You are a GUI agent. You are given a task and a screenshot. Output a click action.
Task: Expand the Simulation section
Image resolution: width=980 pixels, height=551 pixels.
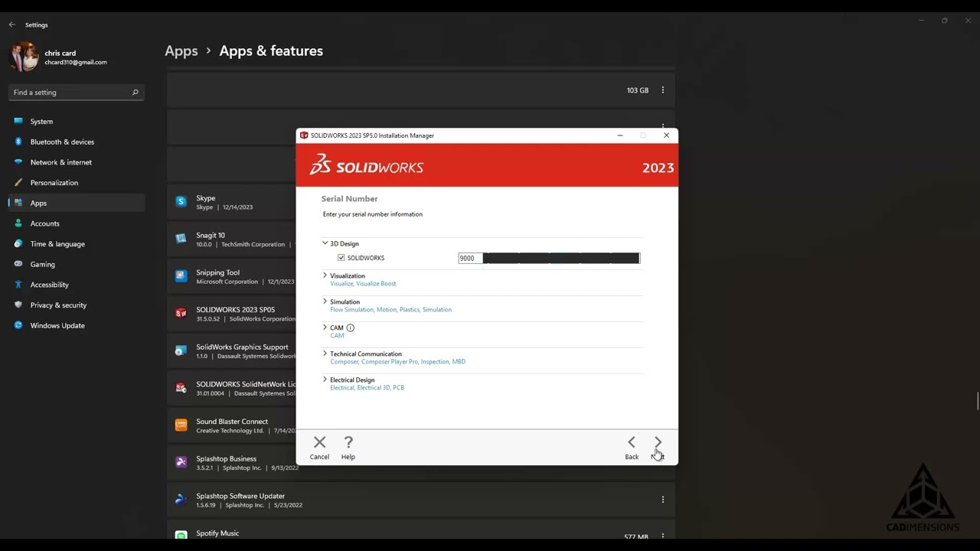click(325, 302)
